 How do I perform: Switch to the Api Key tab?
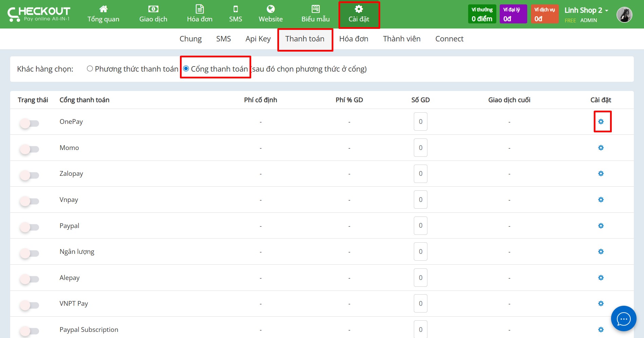click(x=258, y=39)
